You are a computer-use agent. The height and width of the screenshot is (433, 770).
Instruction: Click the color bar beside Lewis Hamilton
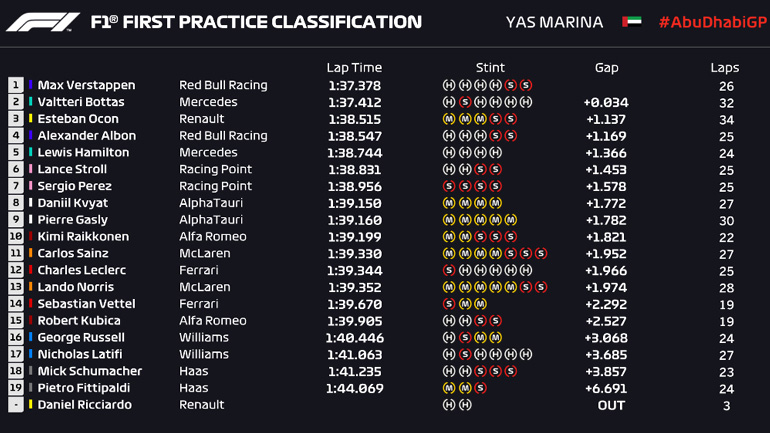click(x=31, y=153)
